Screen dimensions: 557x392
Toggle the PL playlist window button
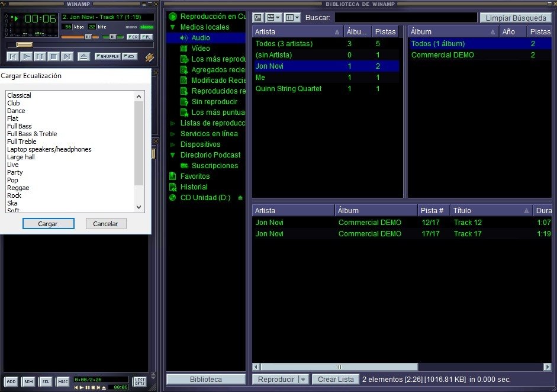147,37
